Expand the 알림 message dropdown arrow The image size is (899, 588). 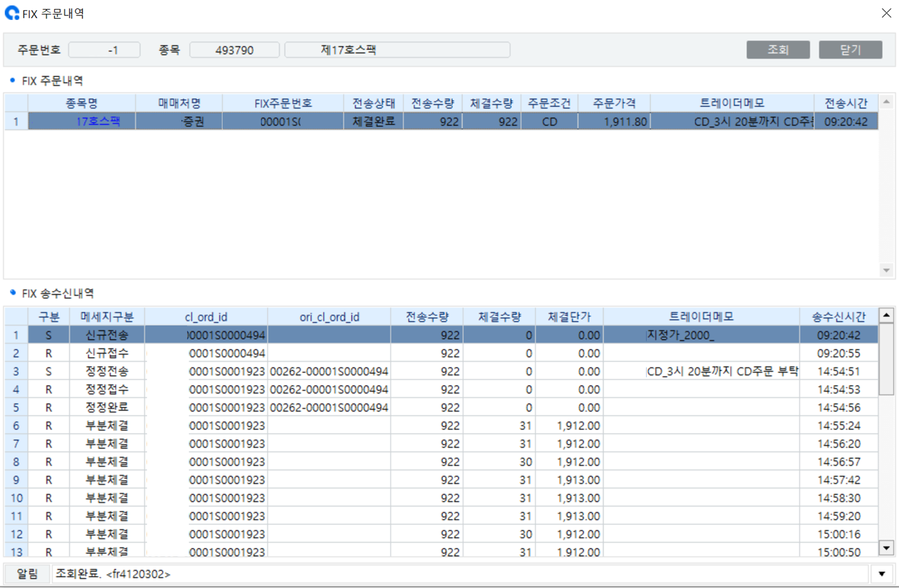pyautogui.click(x=881, y=574)
